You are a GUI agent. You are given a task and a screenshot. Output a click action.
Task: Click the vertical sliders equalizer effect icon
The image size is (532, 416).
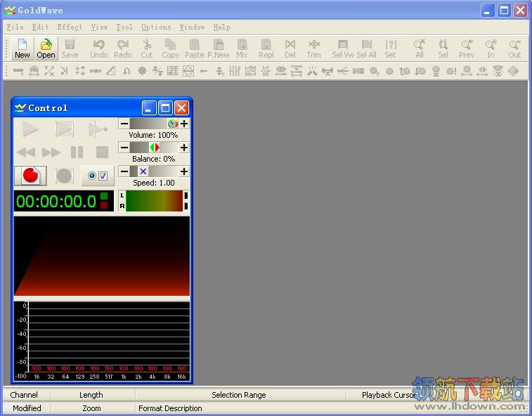tap(235, 71)
